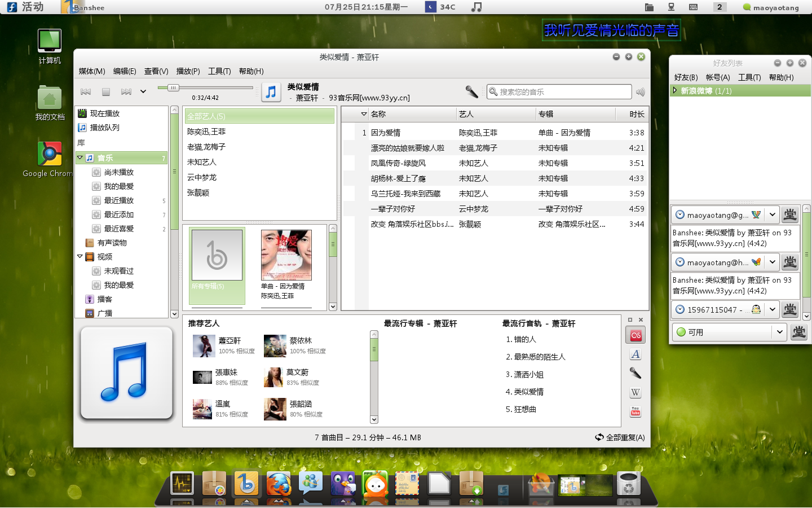Open dropdown next to maoyaotang@g... account
This screenshot has height=508, width=812.
(x=772, y=214)
